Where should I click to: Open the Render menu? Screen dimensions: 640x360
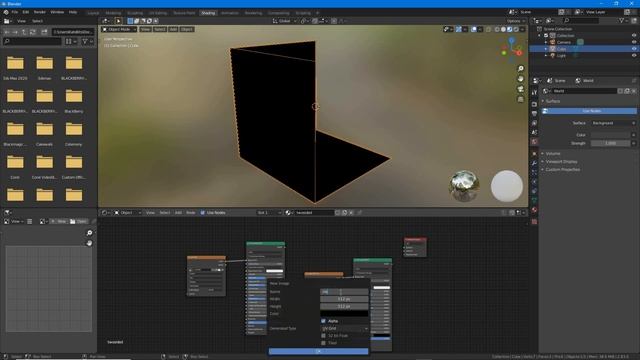click(x=40, y=12)
